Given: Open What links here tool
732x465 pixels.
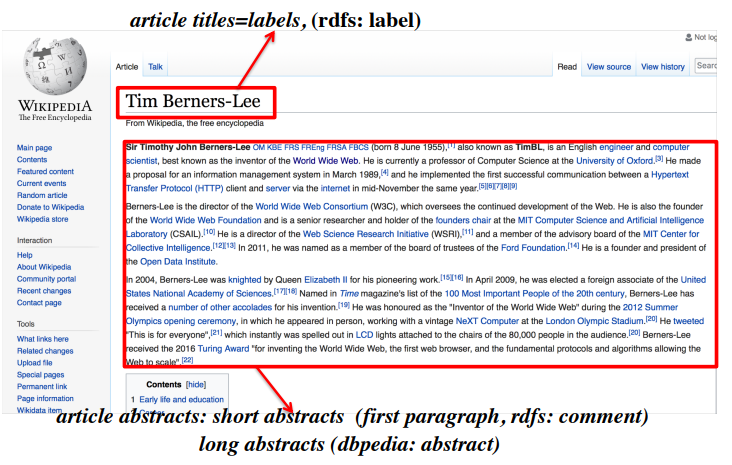Looking at the screenshot, I should coord(42,339).
